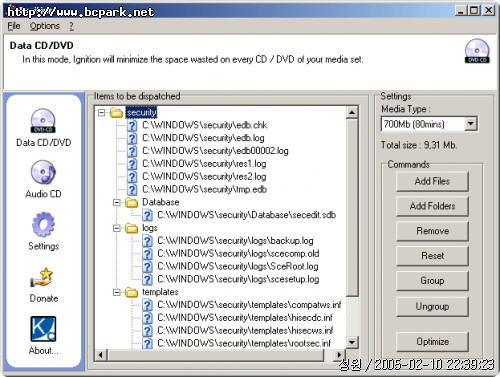This screenshot has width=500, height=377.
Task: Switch to Audio CD mode icon
Action: pyautogui.click(x=43, y=172)
